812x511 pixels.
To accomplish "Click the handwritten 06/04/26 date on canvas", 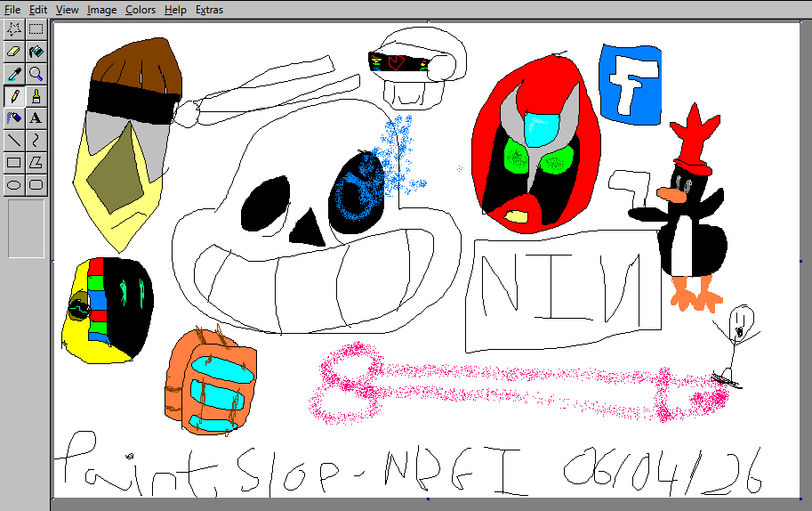I will pyautogui.click(x=663, y=470).
